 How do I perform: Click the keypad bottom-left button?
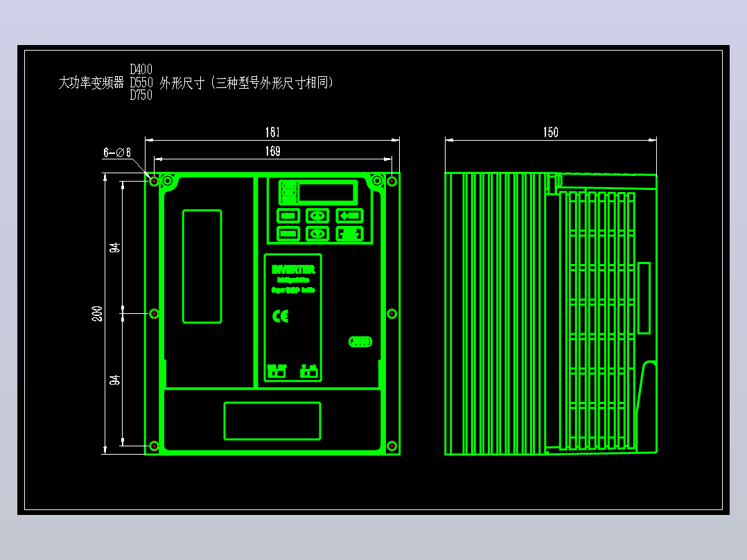pos(288,234)
